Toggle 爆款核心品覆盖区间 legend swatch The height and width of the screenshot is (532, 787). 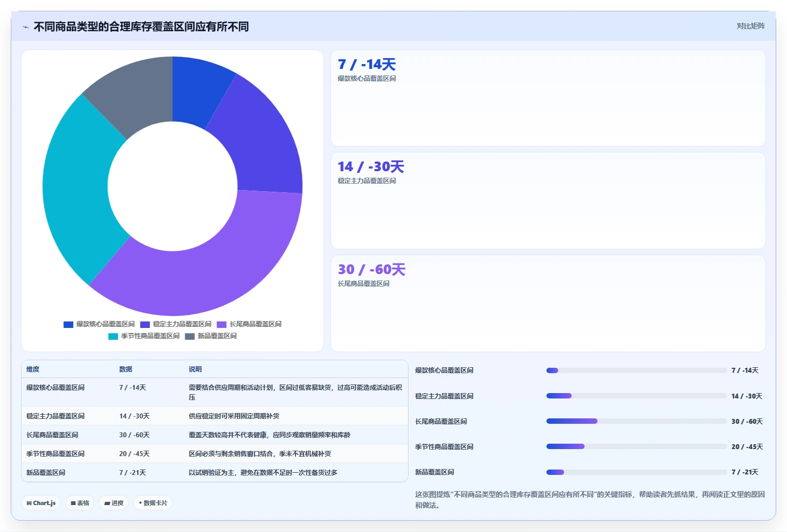coord(68,324)
